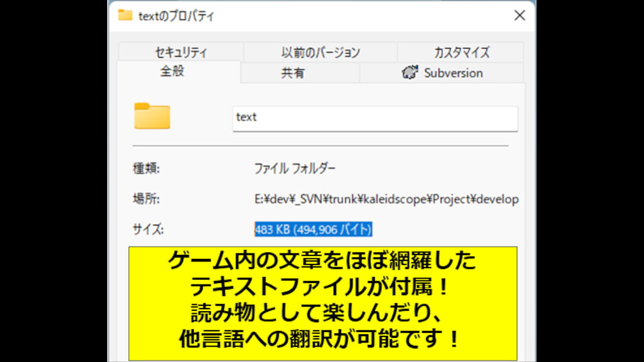Click the ファイル フォルダー type value
Viewport: 644px width, 362px height.
click(x=294, y=168)
